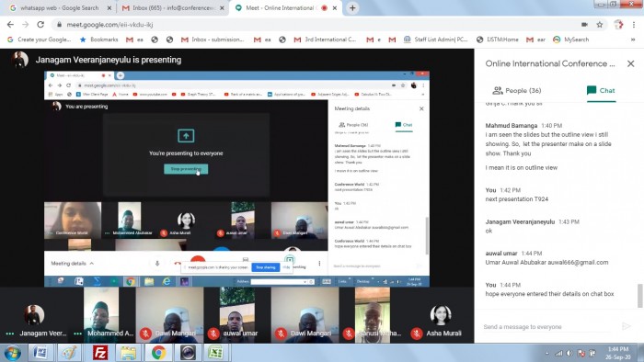Click the send message arrow icon
Image resolution: width=644 pixels, height=362 pixels.
point(626,326)
